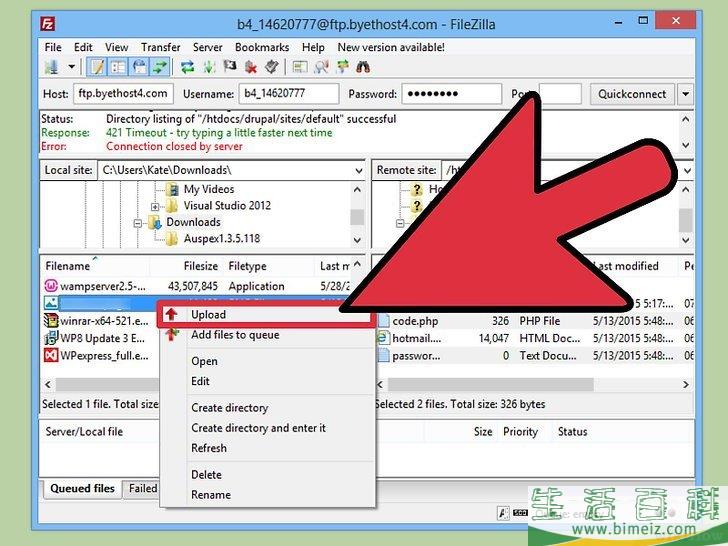Choose Add files to queue

(x=267, y=335)
